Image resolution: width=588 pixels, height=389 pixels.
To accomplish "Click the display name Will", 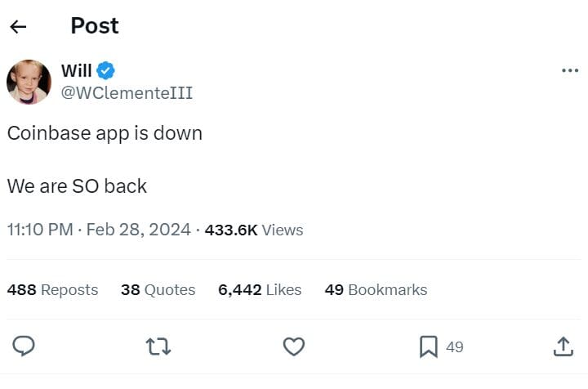I will coord(77,71).
